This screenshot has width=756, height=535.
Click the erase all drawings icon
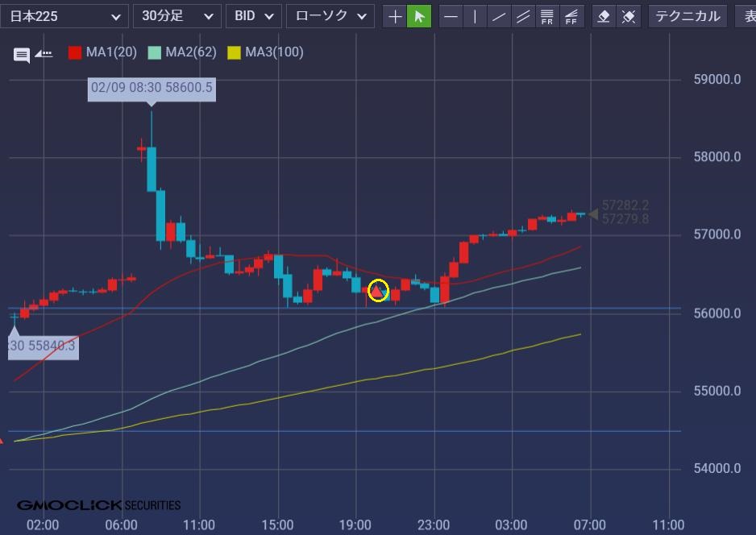pyautogui.click(x=629, y=16)
